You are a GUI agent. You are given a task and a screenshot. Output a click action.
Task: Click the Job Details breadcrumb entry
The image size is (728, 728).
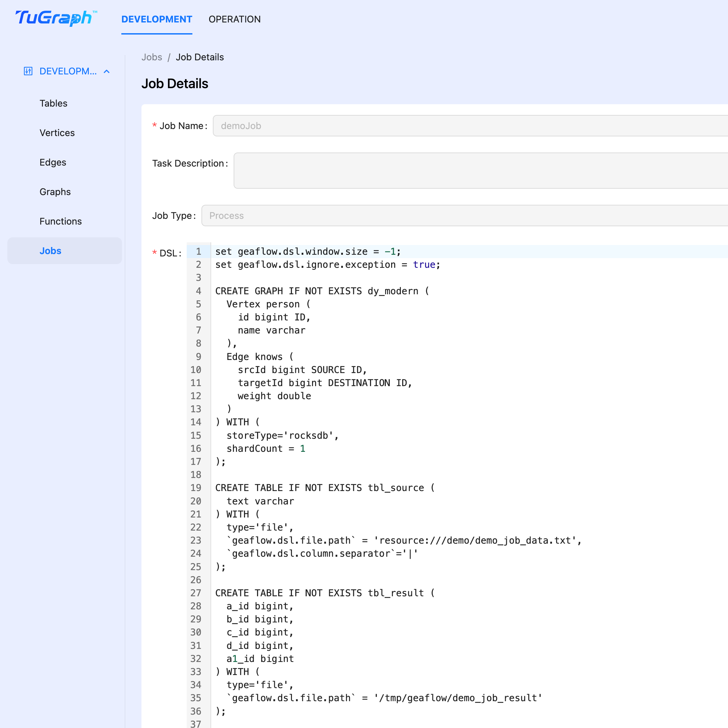point(200,57)
